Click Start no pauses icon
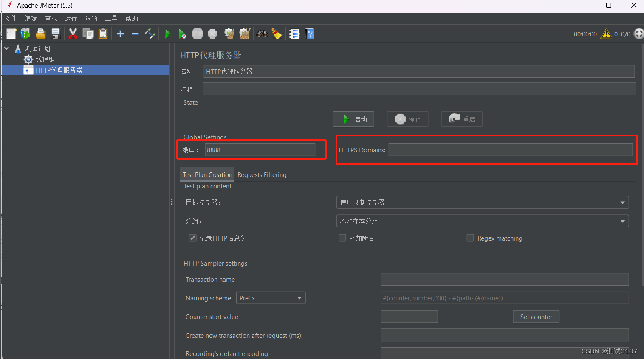 pyautogui.click(x=182, y=34)
